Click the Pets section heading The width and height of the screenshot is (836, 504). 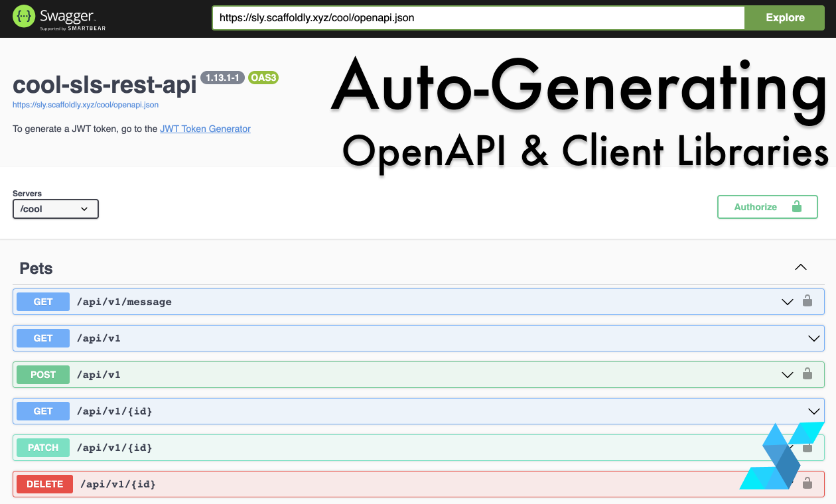[x=36, y=269]
